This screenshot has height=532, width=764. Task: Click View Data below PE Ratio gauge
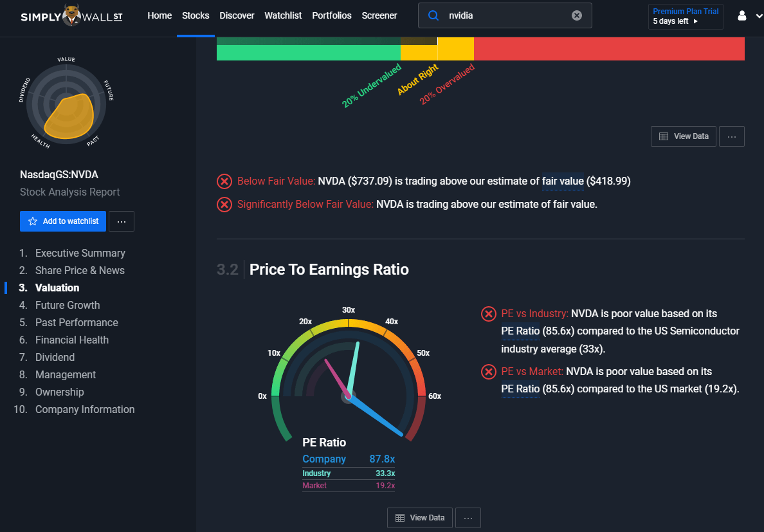(x=420, y=518)
